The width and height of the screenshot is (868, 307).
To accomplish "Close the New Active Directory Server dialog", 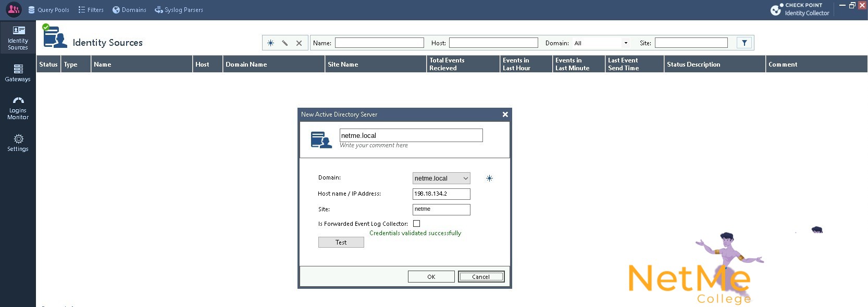I will [x=505, y=114].
